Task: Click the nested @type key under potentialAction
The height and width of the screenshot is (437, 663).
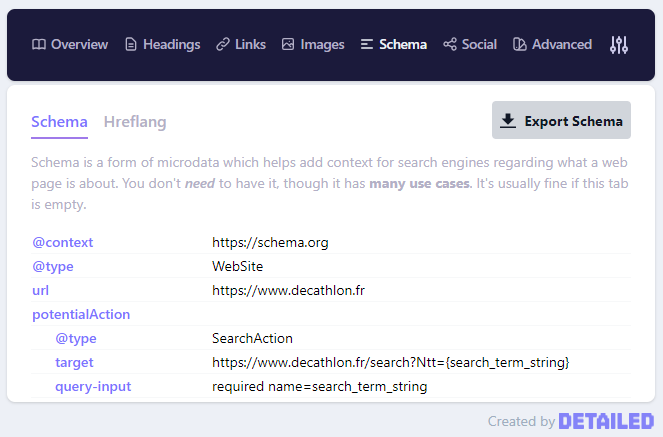Action: tap(76, 339)
